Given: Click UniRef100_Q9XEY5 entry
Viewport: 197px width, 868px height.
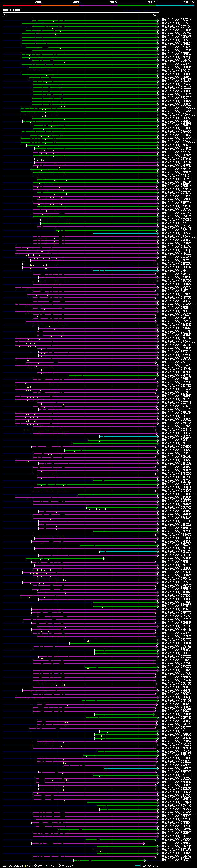Looking at the screenshot, I should coord(177,64).
